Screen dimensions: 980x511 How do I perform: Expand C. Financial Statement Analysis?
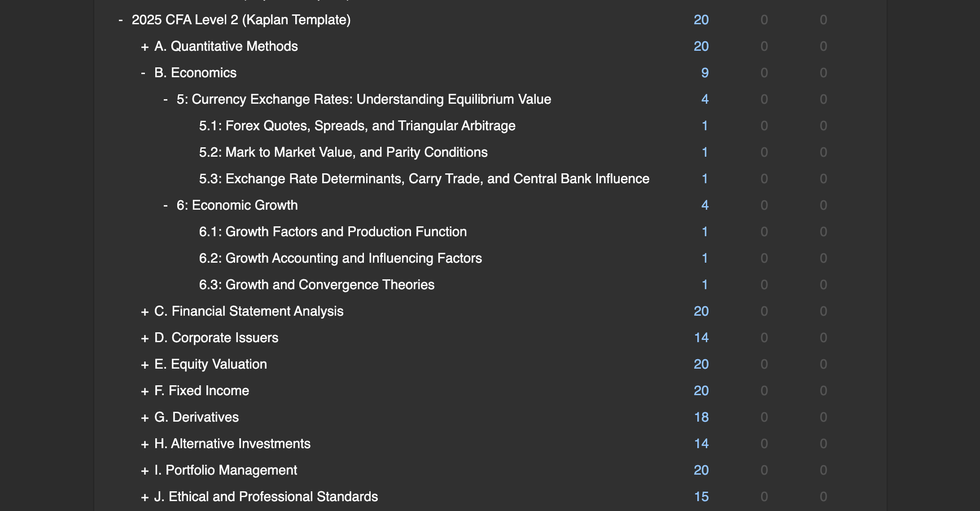pos(144,312)
